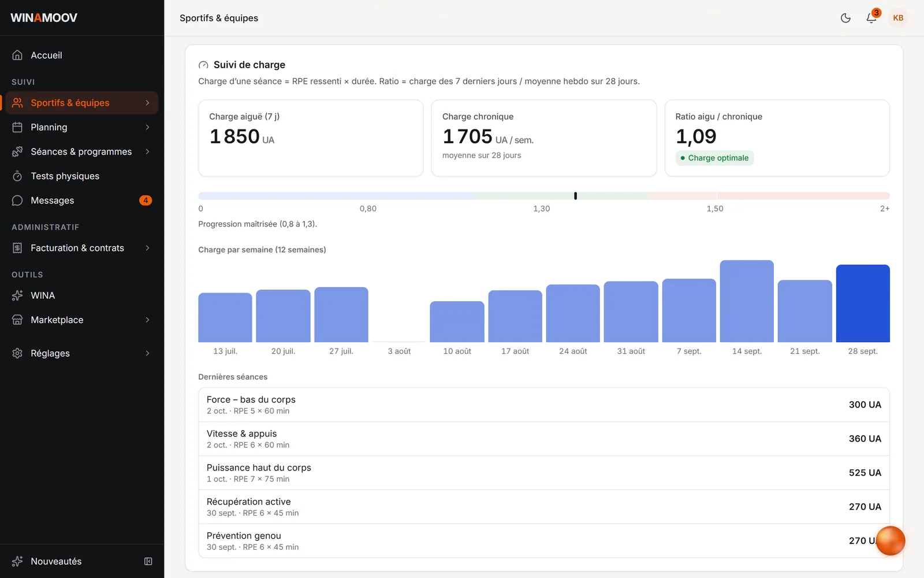Click the Nouveautés sparkle icon
Viewport: 924px width, 578px height.
(17, 561)
